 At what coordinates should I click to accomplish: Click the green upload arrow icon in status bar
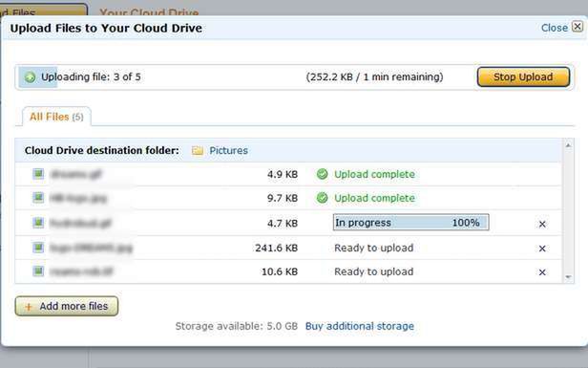click(x=30, y=77)
